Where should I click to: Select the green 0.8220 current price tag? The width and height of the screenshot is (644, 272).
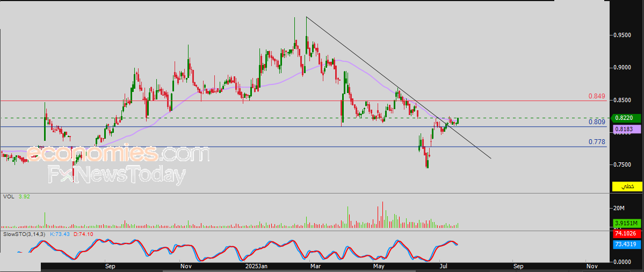(x=626, y=118)
